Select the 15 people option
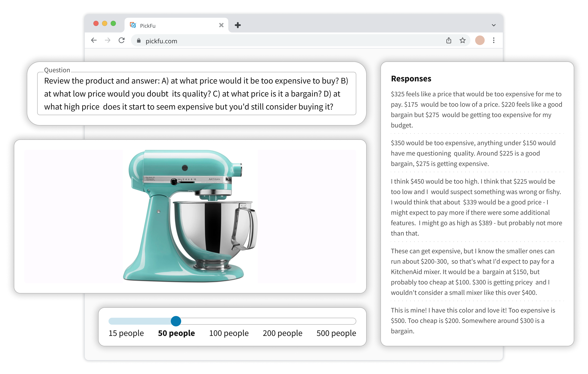The image size is (588, 374). click(x=126, y=333)
